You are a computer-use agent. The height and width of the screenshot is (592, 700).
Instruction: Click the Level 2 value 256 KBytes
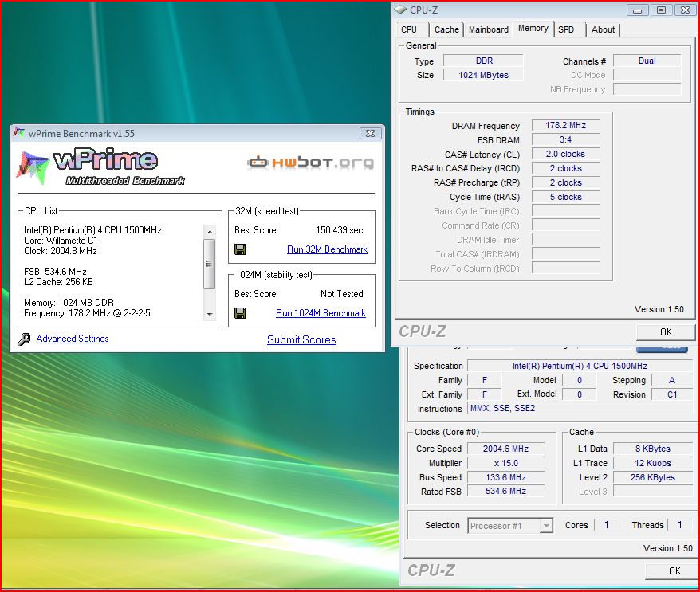[653, 477]
